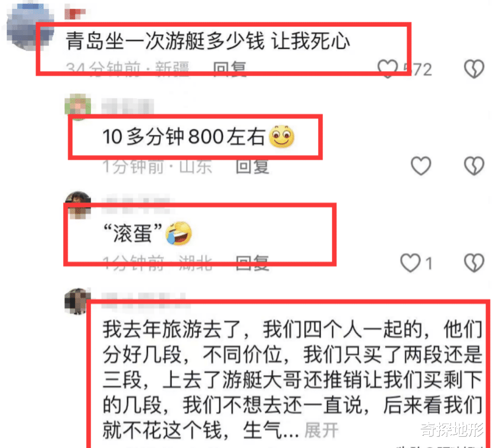
Task: Like the 10多分钟800左右 reply
Action: 421,166
